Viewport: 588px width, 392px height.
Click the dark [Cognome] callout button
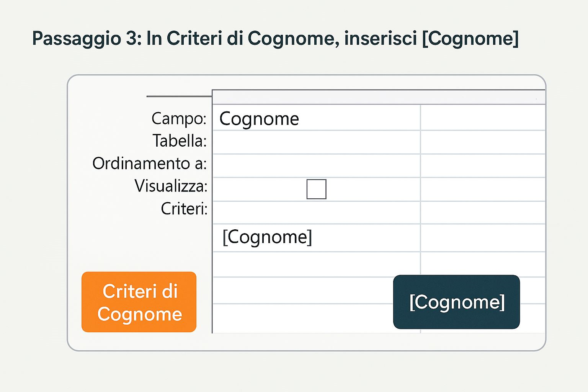(456, 302)
